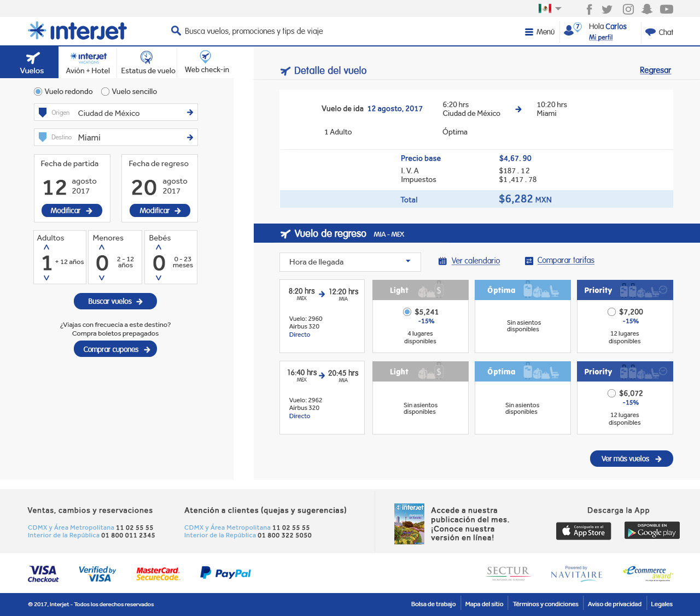Click Origen shield icon
Screen dimensions: 700x616
(x=43, y=113)
